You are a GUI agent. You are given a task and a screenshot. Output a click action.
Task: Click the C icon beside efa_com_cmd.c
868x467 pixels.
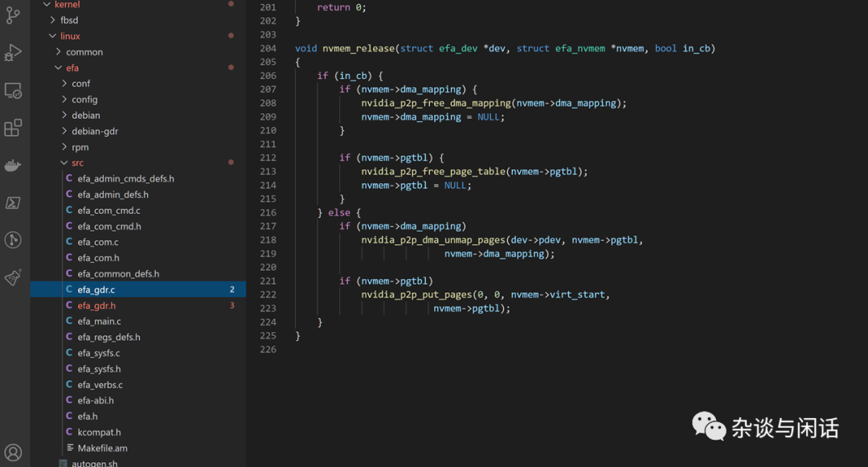pyautogui.click(x=69, y=211)
